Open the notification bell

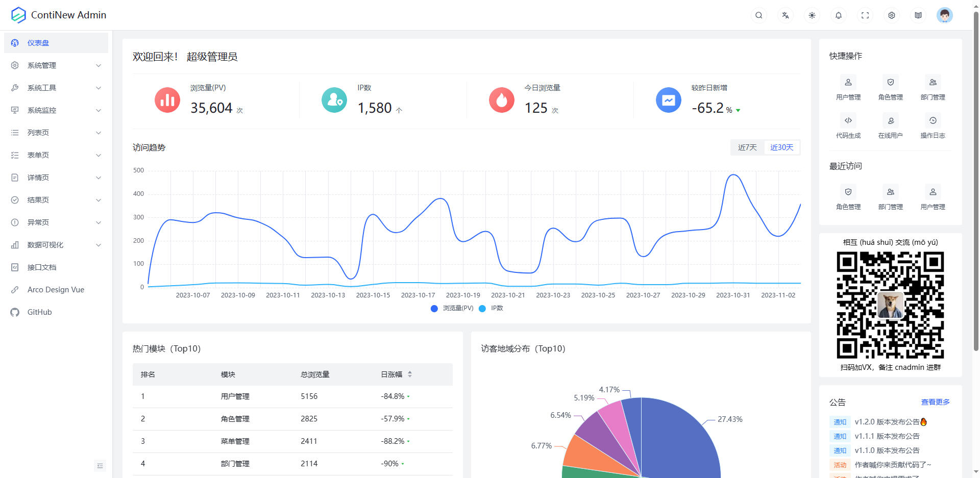click(x=838, y=15)
